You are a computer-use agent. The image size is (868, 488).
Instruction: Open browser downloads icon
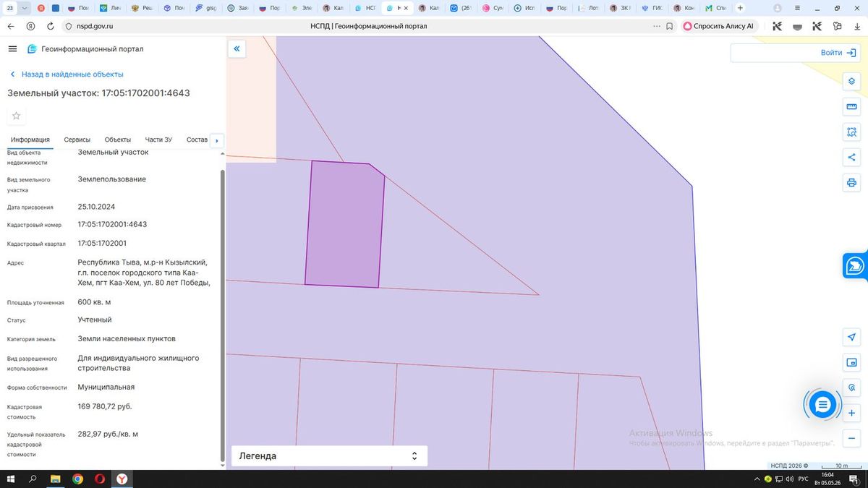coord(856,26)
